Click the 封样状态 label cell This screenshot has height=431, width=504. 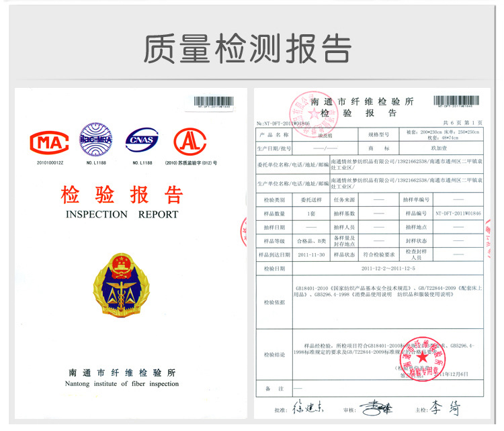pyautogui.click(x=416, y=241)
